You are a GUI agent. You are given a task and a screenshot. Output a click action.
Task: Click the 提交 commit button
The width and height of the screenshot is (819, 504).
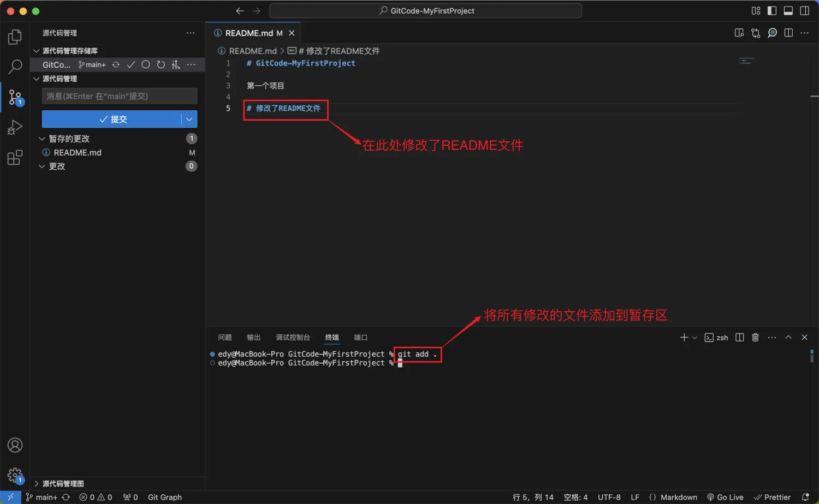(112, 119)
